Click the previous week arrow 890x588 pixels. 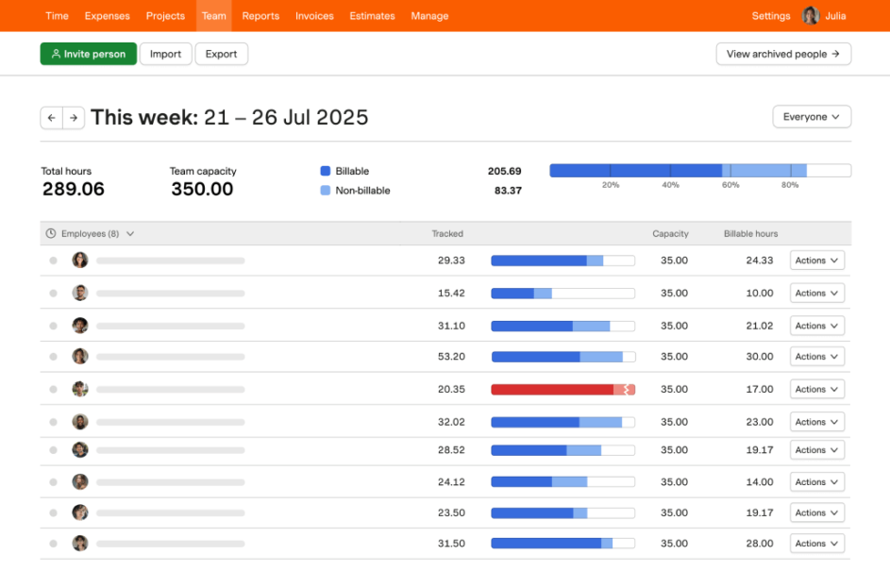point(51,117)
